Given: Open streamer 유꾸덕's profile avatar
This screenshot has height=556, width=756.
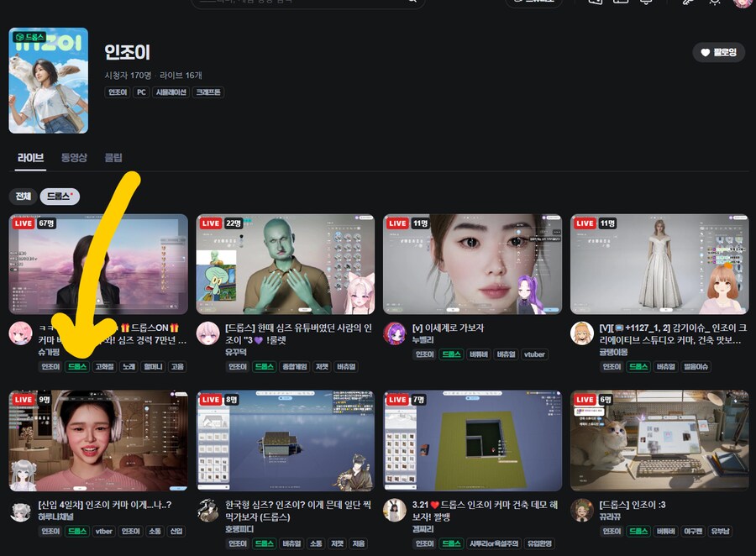Looking at the screenshot, I should [208, 333].
